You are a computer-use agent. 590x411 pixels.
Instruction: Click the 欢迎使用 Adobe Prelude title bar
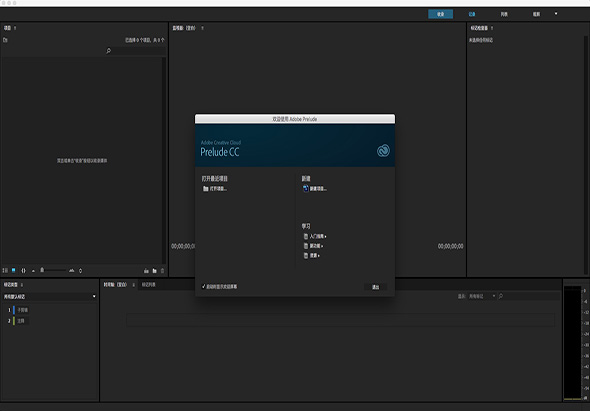point(295,119)
